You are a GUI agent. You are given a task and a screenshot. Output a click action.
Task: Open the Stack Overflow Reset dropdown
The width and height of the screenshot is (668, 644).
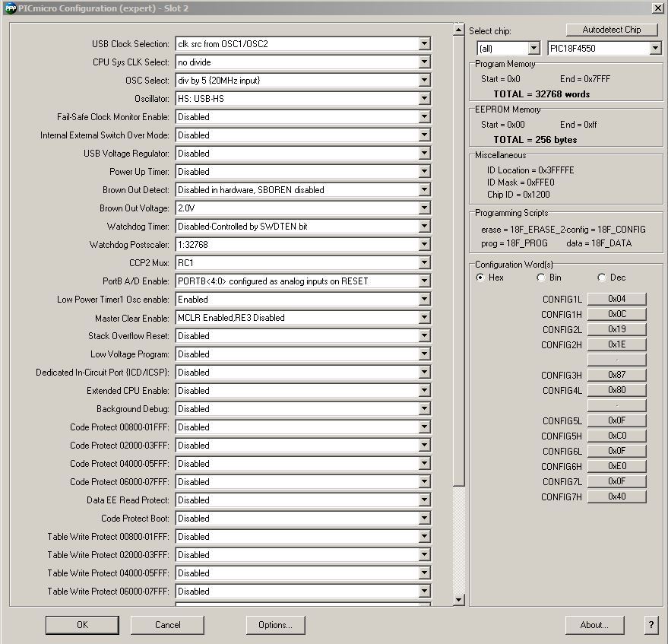point(424,336)
